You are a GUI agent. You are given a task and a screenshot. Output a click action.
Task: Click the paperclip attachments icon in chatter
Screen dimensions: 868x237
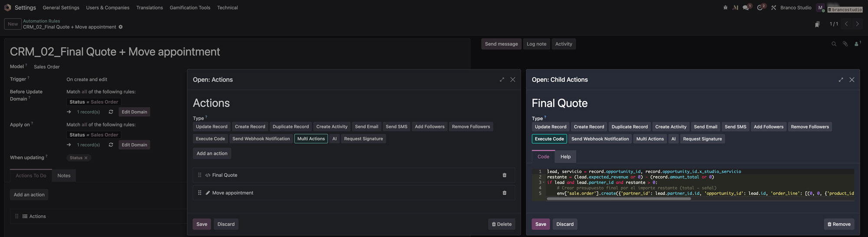[845, 44]
